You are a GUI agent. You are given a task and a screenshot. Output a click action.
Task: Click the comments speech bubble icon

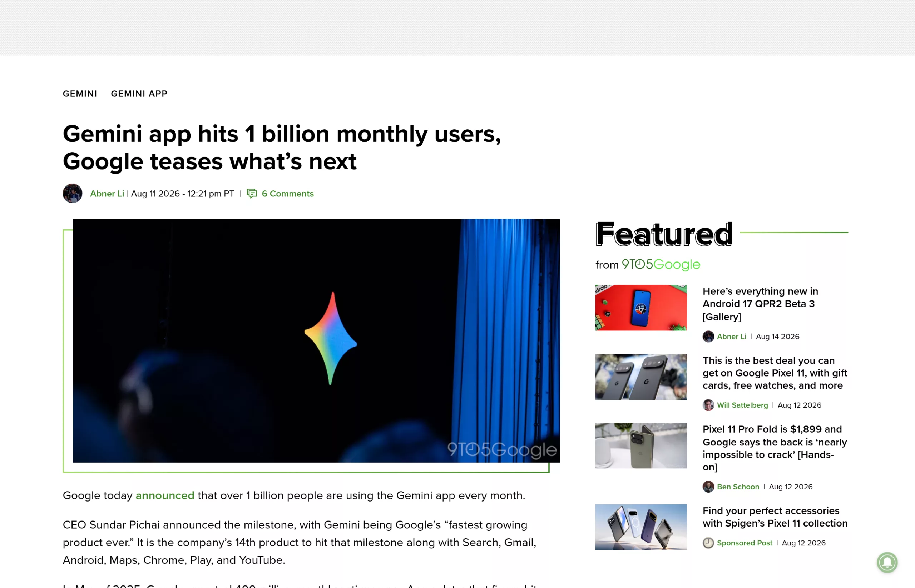click(252, 194)
